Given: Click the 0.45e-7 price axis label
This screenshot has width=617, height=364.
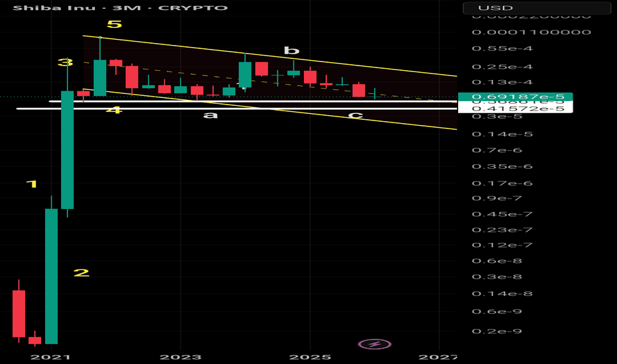Looking at the screenshot, I should click(x=502, y=214).
